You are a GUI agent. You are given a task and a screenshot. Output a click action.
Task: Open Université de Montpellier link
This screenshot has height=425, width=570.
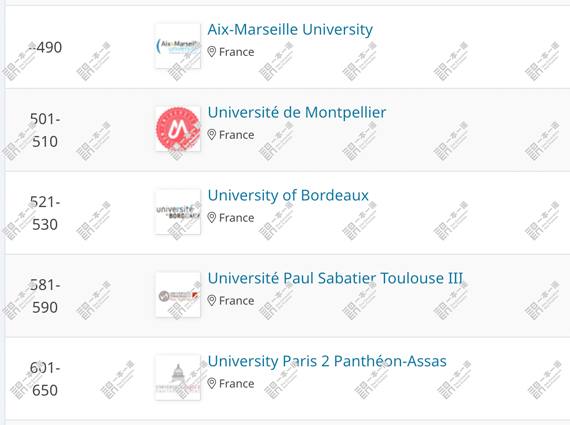coord(297,112)
